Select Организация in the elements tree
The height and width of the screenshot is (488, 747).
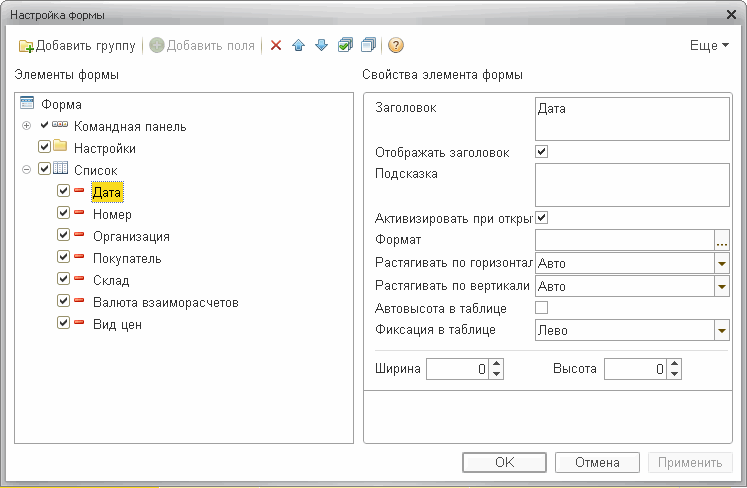coord(131,237)
